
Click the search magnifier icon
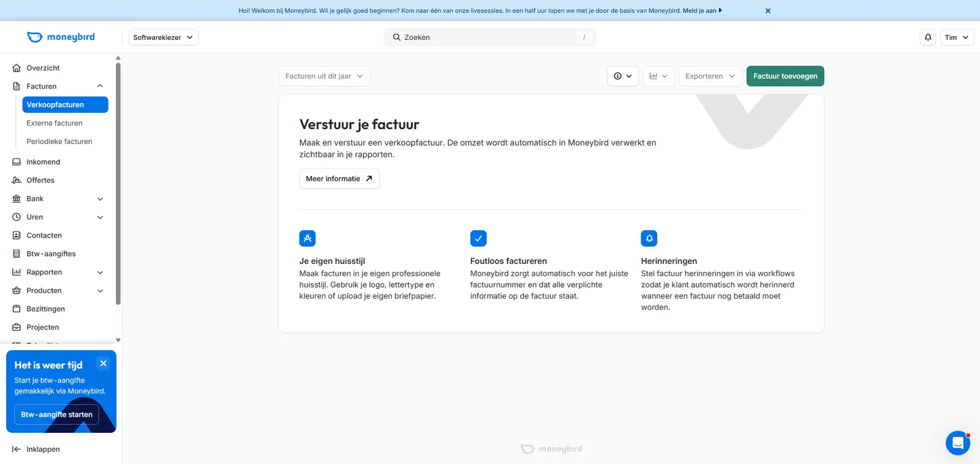397,37
